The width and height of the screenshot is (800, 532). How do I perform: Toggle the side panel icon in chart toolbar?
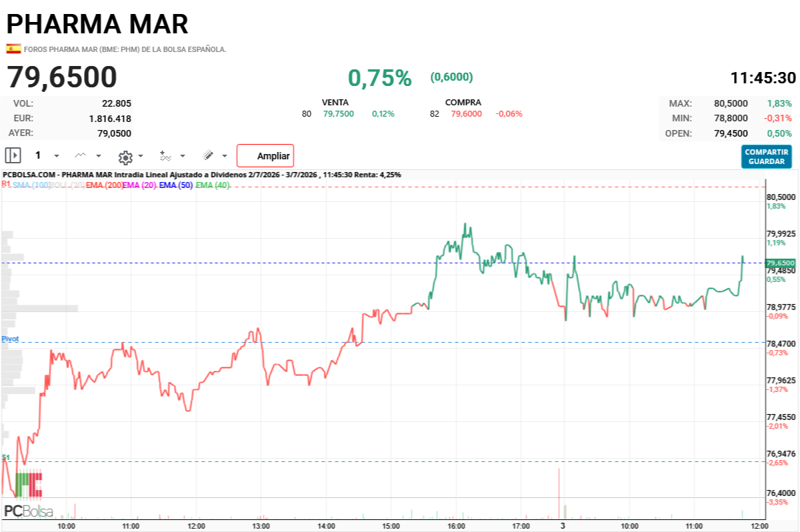[13, 155]
